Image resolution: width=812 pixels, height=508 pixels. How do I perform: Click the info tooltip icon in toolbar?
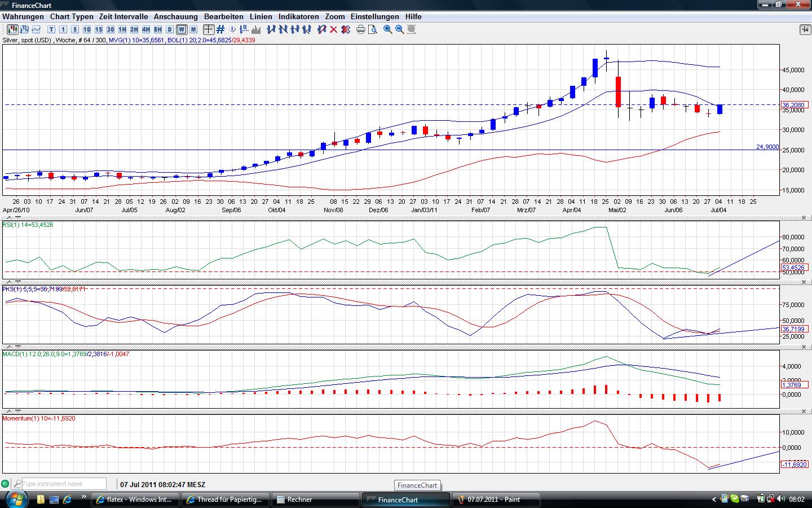click(x=233, y=29)
